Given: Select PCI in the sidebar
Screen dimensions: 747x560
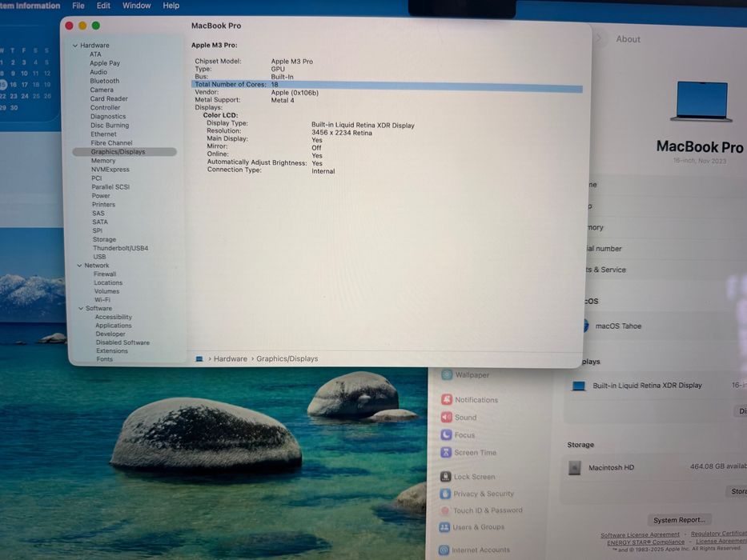Looking at the screenshot, I should [96, 178].
